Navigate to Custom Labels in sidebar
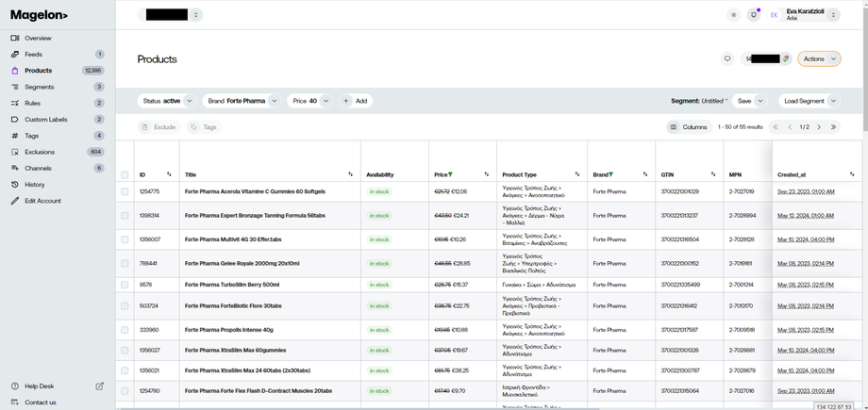This screenshot has width=868, height=410. click(45, 120)
